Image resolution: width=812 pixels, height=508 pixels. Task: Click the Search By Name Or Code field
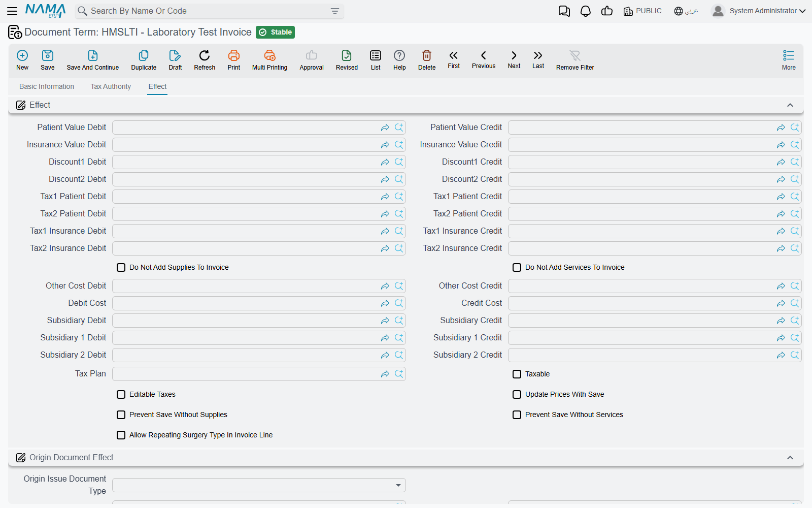click(208, 11)
